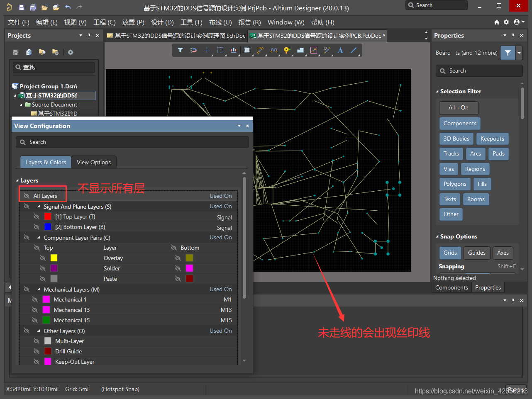Collapse the Source Document tree node
The width and height of the screenshot is (532, 399).
(22, 105)
